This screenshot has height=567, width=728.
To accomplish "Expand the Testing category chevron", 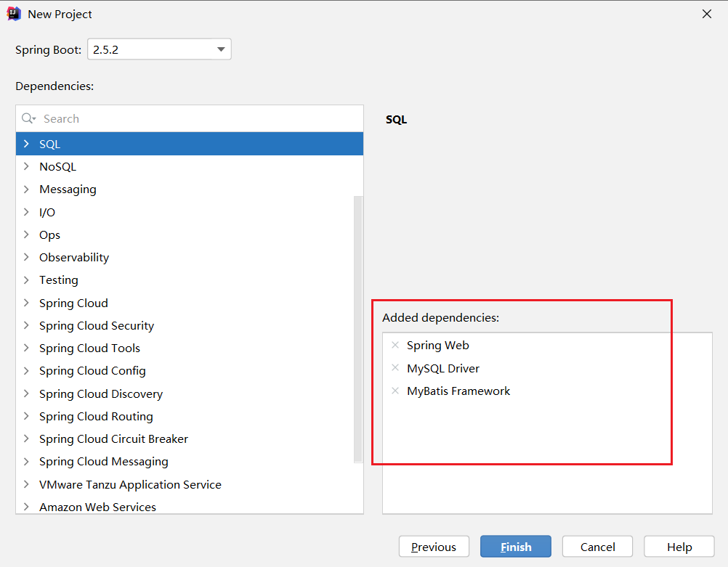I will (x=26, y=280).
